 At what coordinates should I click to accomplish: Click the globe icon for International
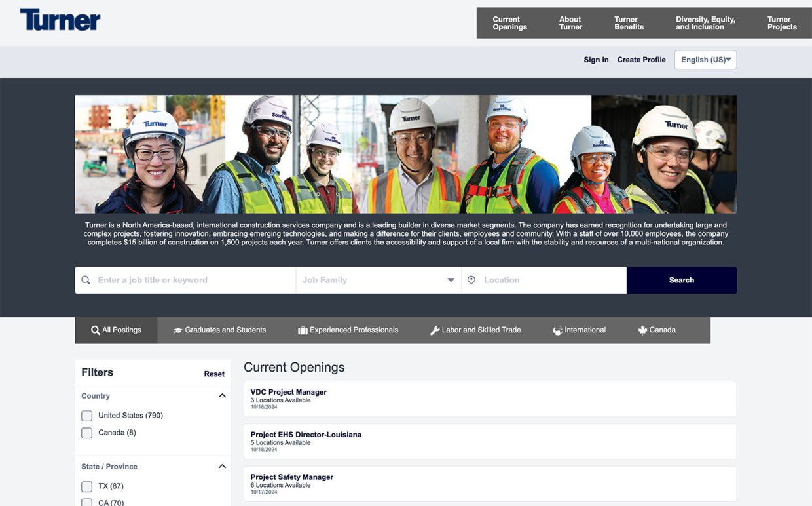(558, 330)
